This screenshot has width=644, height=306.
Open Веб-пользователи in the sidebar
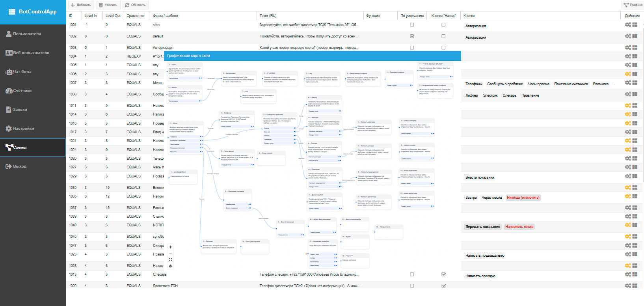click(x=33, y=53)
